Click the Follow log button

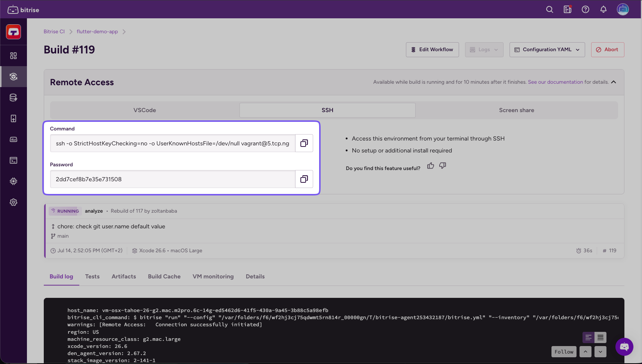(x=564, y=352)
